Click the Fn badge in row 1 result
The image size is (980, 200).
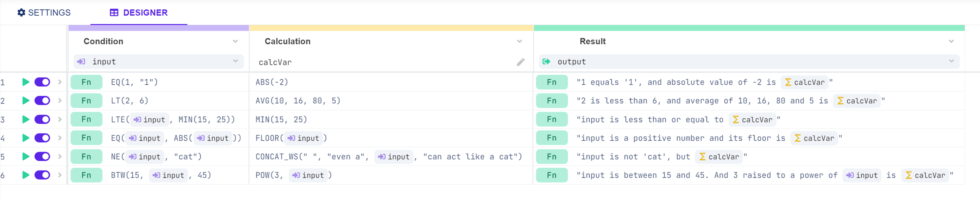[x=552, y=82]
